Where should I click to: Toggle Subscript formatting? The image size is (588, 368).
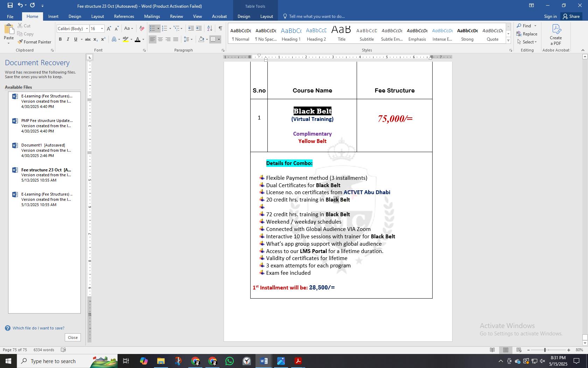pyautogui.click(x=96, y=39)
